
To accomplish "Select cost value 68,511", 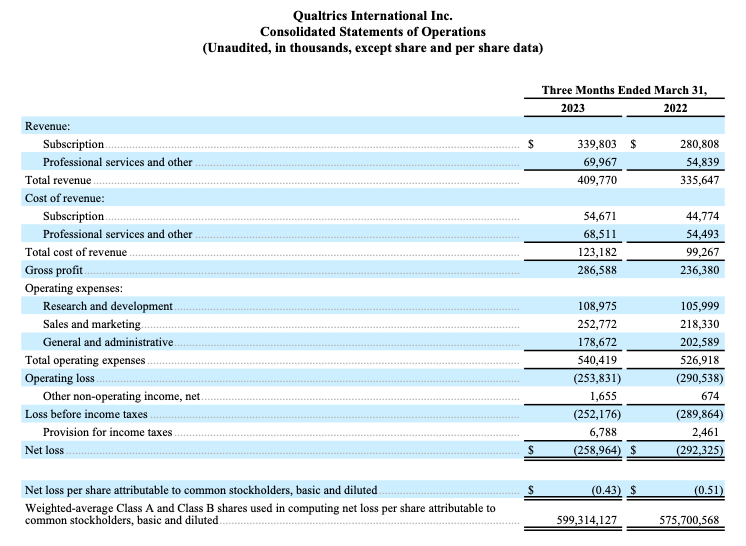I will 600,234.
